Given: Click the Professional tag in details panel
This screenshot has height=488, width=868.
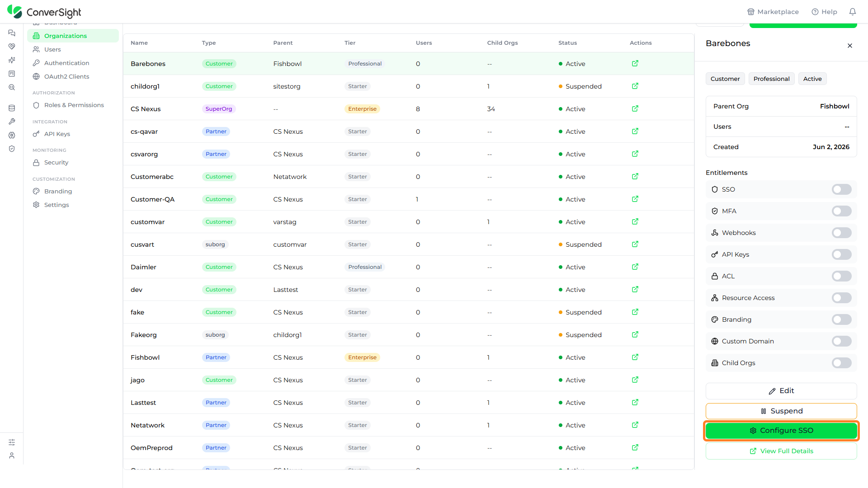Looking at the screenshot, I should tap(771, 79).
